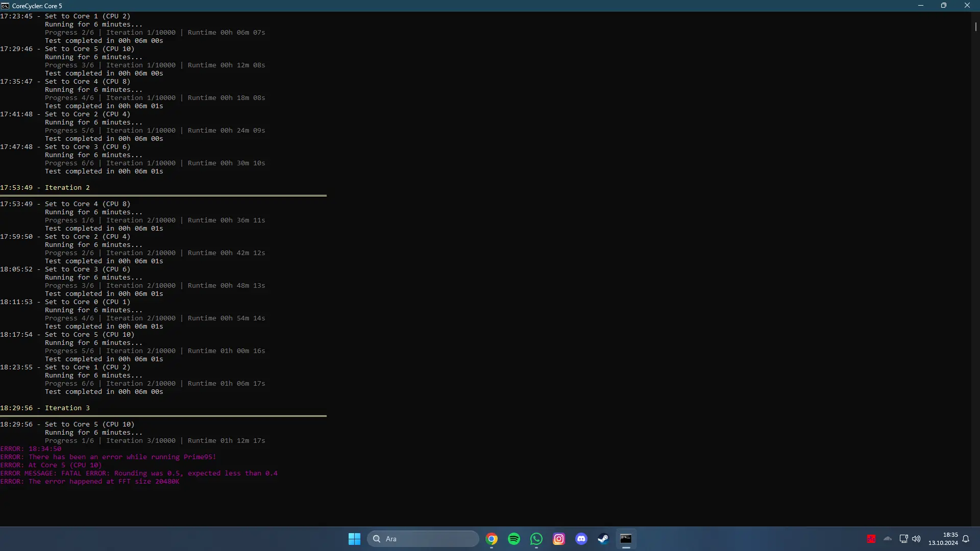Click 'Progress 1/6 | Iteration 3/10000' line
980x551 pixels.
click(155, 441)
